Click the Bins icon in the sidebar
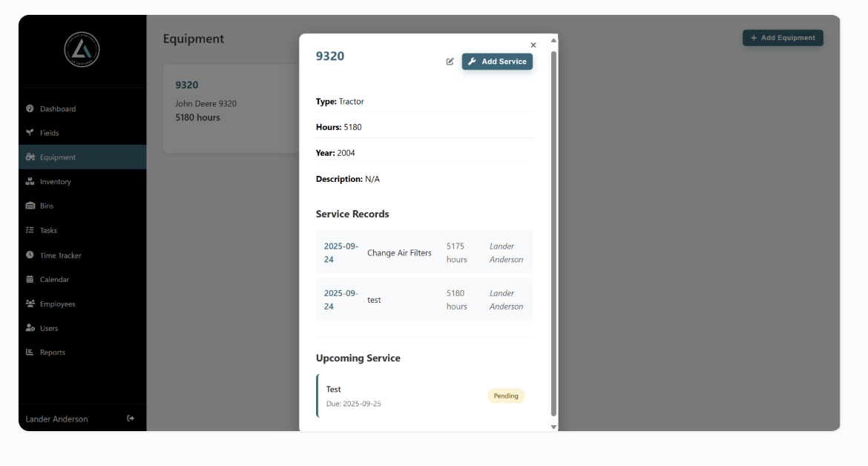Screen dimensions: 868x466 click(x=30, y=206)
